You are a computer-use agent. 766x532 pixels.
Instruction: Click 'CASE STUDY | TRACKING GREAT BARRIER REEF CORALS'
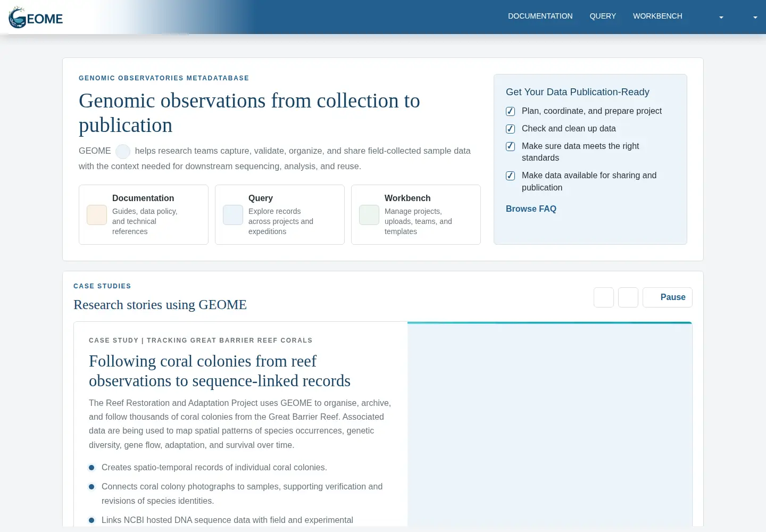[201, 340]
